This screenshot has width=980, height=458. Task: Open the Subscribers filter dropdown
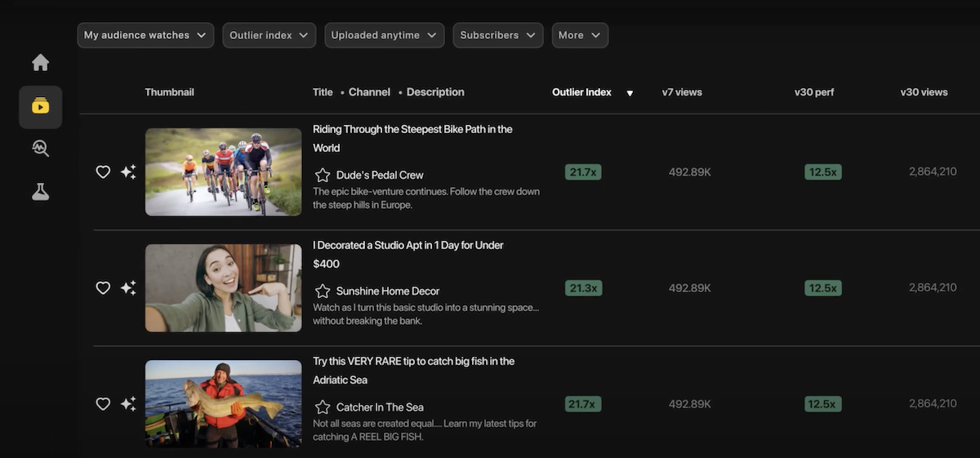click(497, 35)
